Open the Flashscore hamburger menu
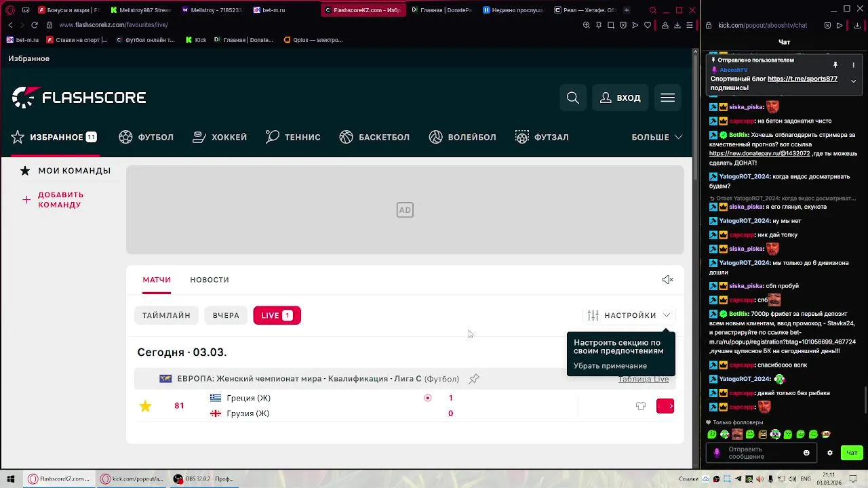 (x=668, y=98)
